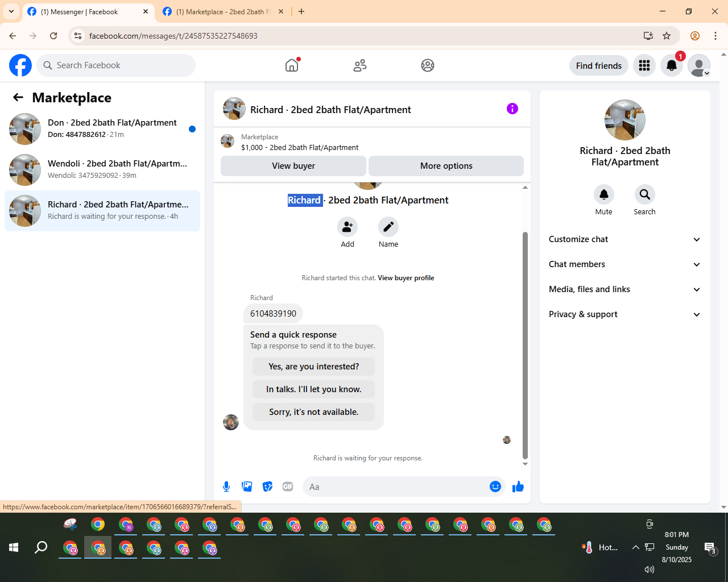
Task: Click the browser address bar URL
Action: click(x=173, y=36)
